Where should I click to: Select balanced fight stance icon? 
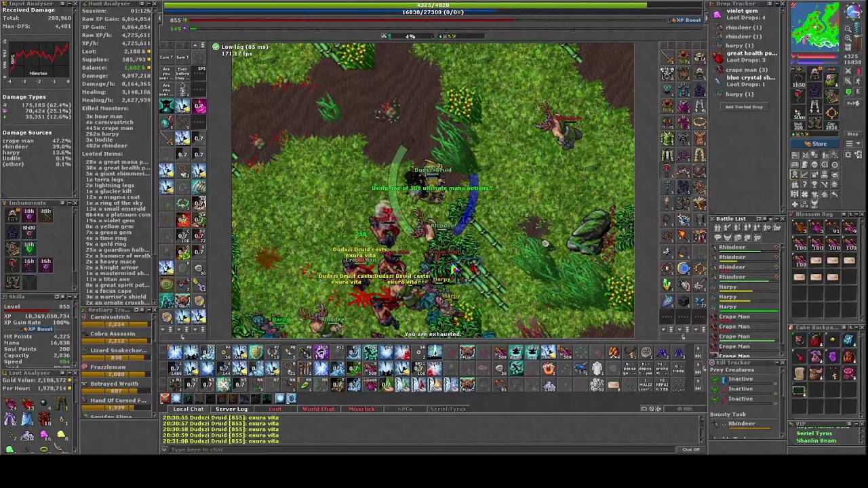(848, 81)
